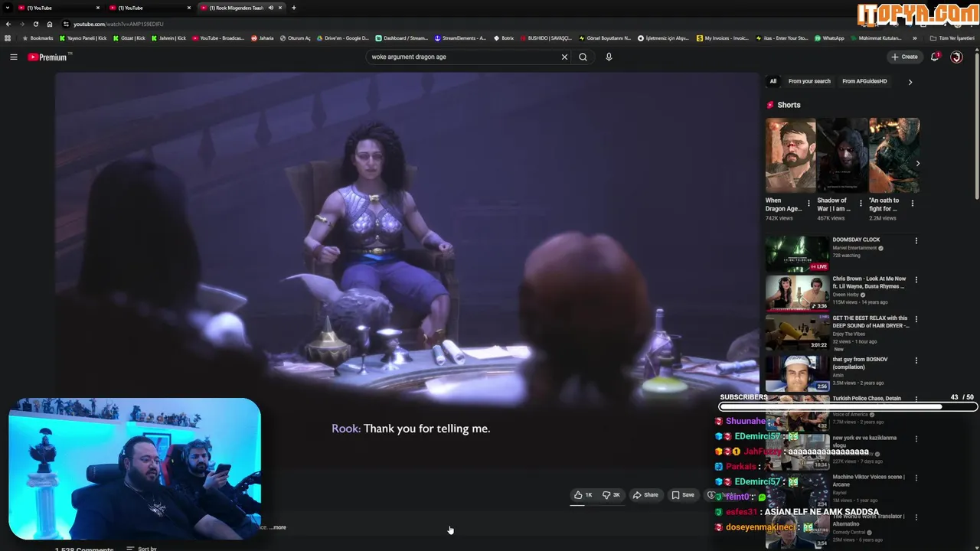Open tab search dropdown arrow
This screenshot has height=551, width=980.
point(7,8)
